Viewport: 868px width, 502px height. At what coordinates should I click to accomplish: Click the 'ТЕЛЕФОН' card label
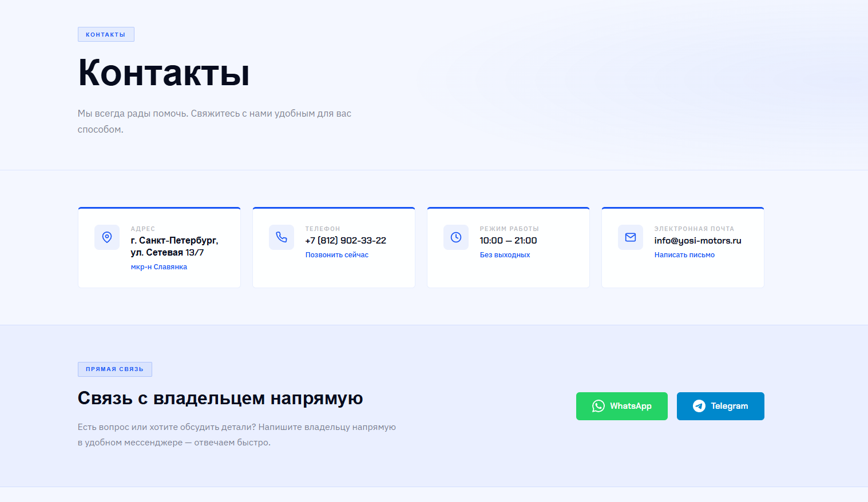tap(323, 229)
